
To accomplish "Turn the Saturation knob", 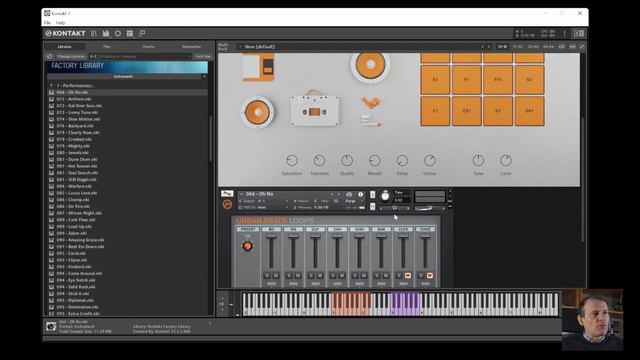I will click(292, 160).
